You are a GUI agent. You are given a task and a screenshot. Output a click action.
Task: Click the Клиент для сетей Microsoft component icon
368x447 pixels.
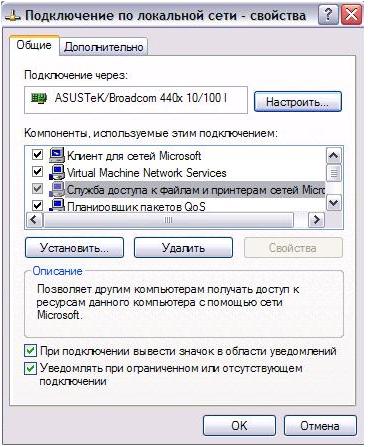tap(57, 155)
